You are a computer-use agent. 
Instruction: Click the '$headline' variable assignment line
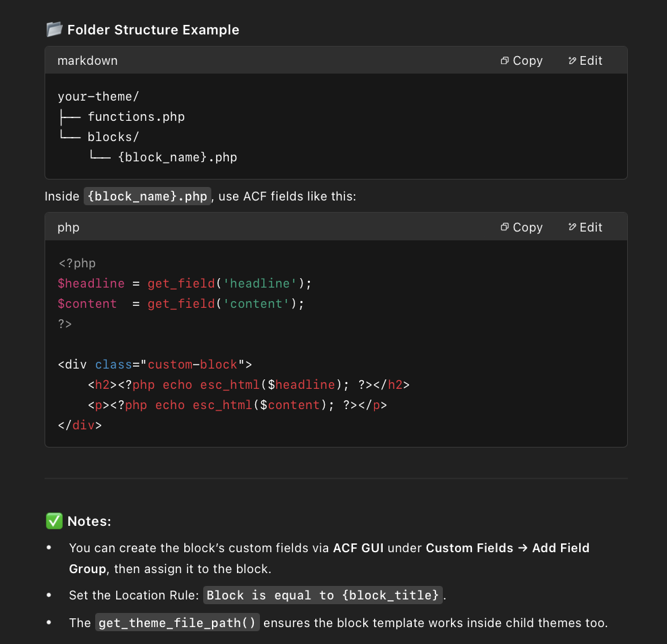click(x=184, y=284)
